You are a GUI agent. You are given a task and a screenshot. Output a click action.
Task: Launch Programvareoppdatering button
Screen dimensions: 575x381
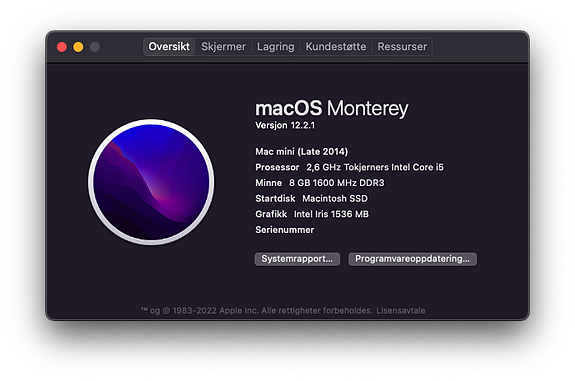412,259
